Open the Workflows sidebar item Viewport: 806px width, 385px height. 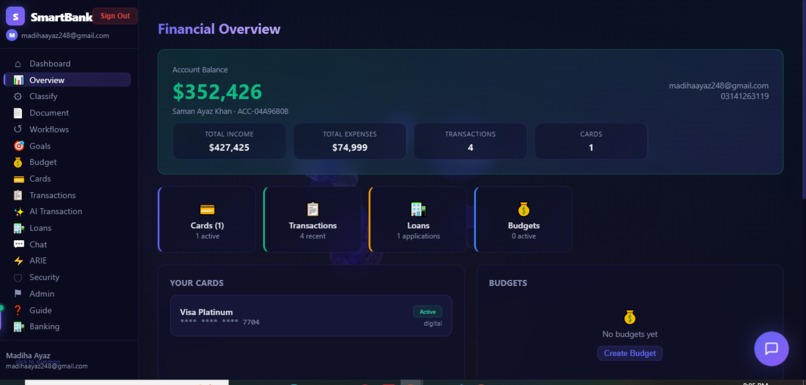click(67, 130)
